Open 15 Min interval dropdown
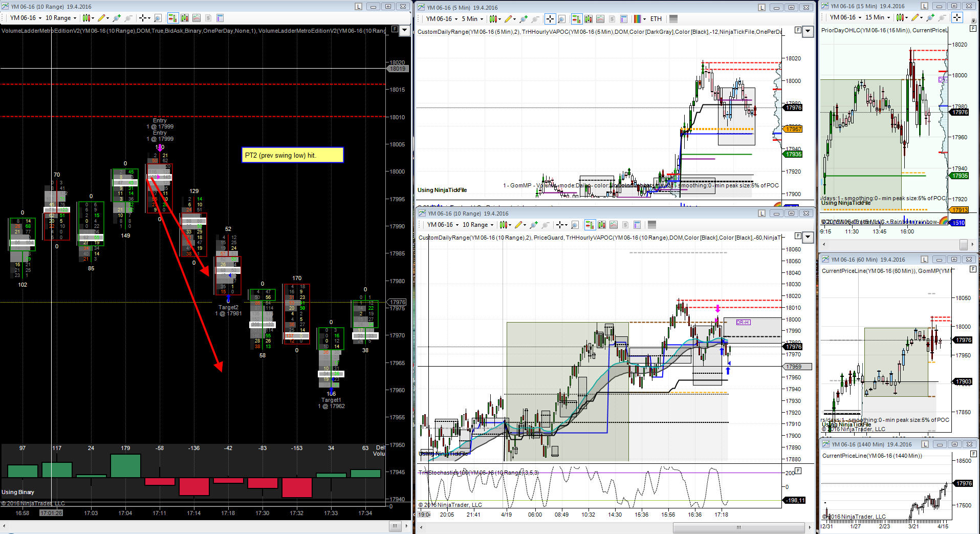 click(878, 17)
